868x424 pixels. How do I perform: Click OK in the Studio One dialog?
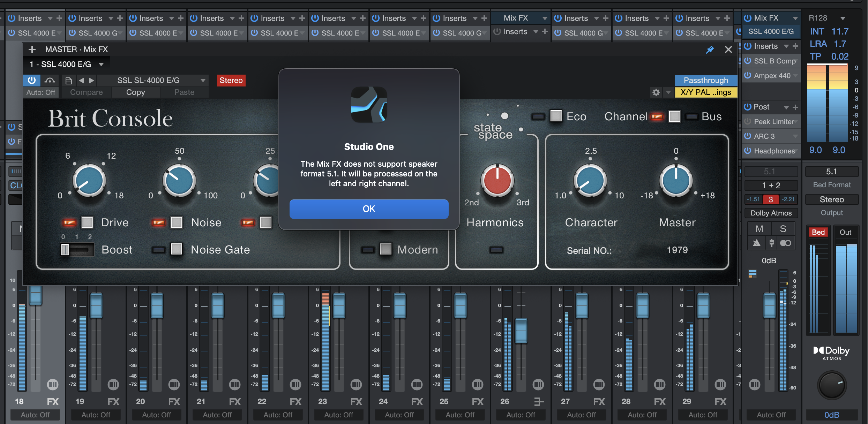(369, 209)
